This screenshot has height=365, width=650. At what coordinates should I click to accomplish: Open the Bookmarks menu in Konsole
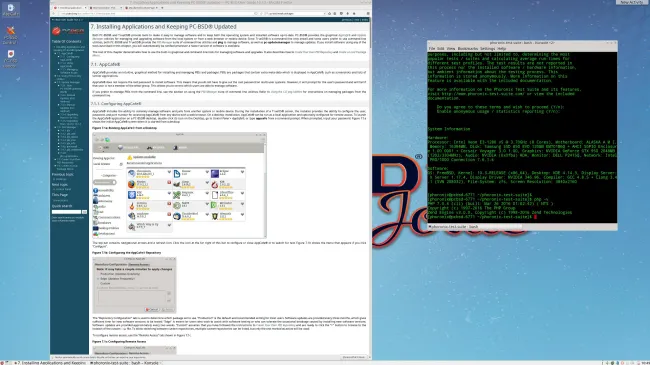coord(468,49)
